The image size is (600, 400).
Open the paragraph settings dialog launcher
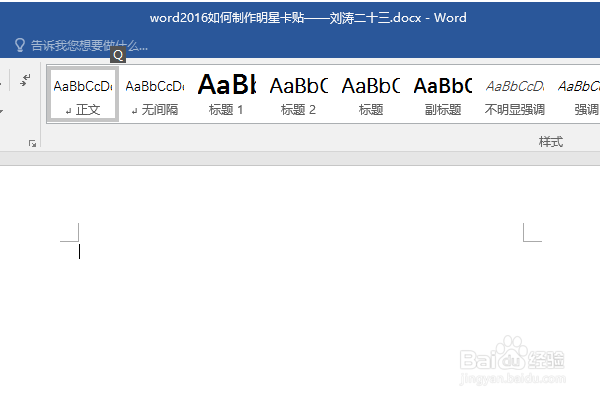(x=33, y=144)
